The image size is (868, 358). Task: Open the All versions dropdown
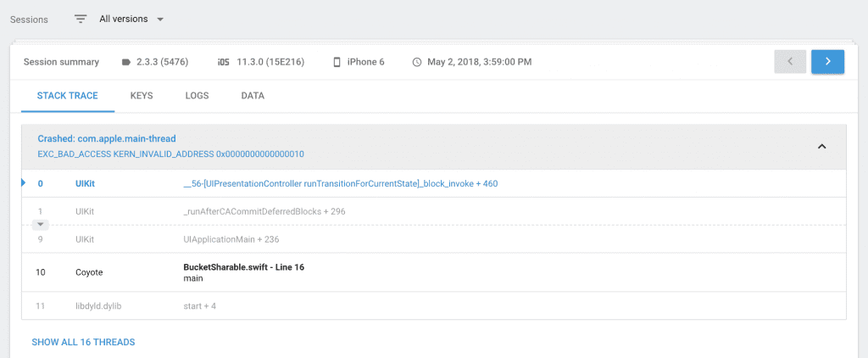pyautogui.click(x=131, y=19)
